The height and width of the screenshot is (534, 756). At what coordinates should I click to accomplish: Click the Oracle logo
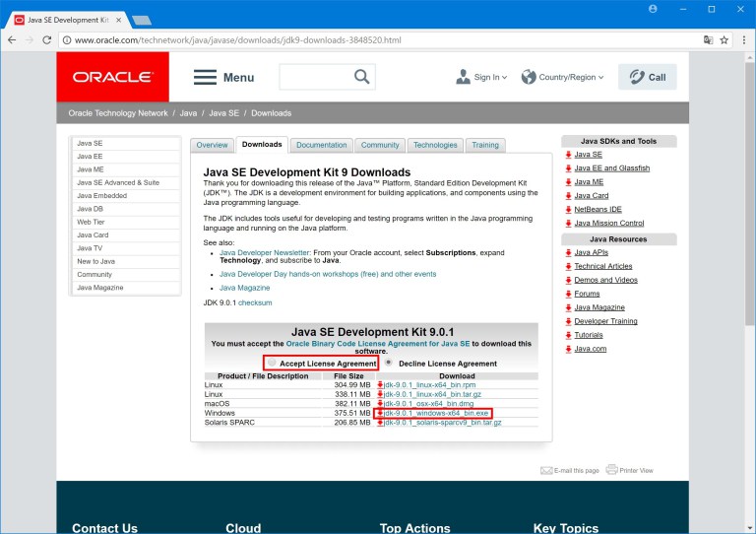click(x=112, y=77)
